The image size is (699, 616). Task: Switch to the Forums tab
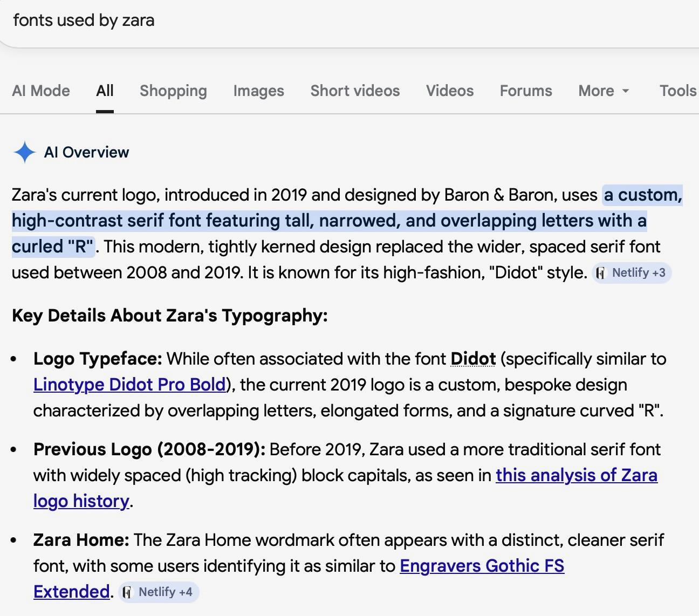pyautogui.click(x=526, y=91)
